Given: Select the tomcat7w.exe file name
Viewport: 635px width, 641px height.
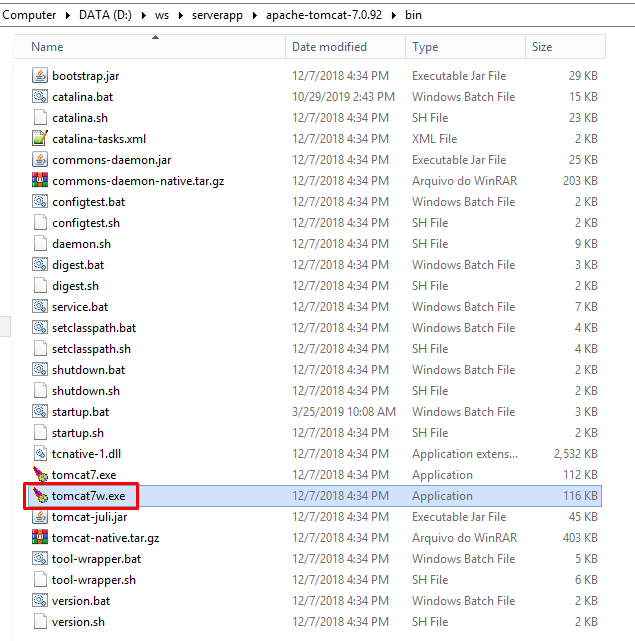Looking at the screenshot, I should tap(88, 496).
